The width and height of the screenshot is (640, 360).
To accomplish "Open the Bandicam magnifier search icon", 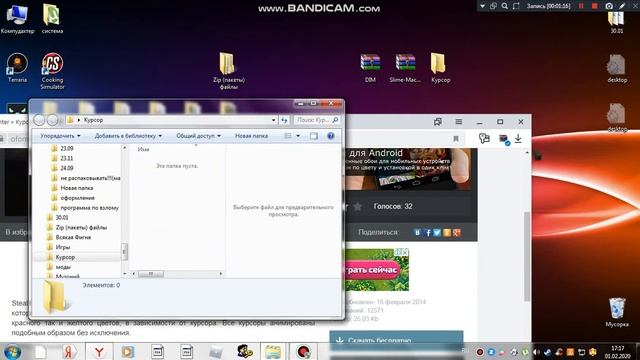I will pos(504,6).
